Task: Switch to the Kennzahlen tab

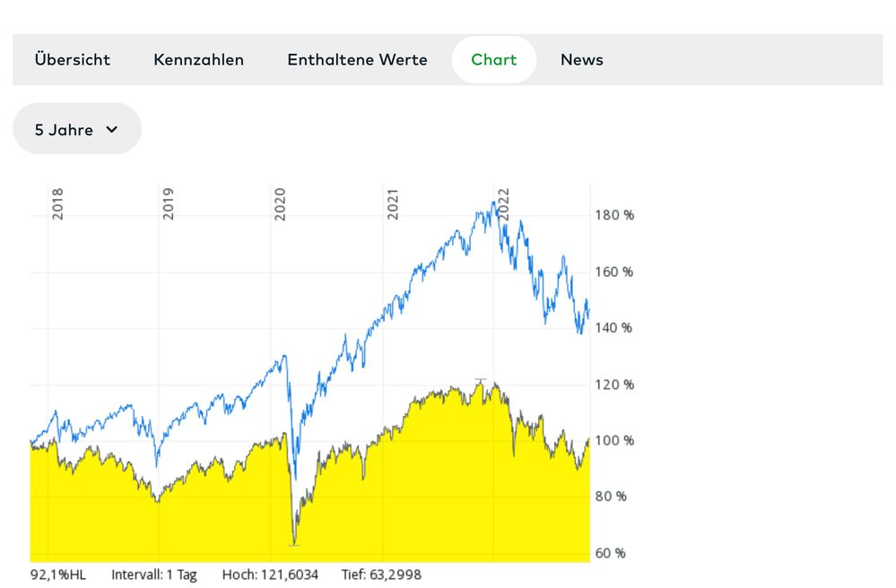Action: click(198, 60)
